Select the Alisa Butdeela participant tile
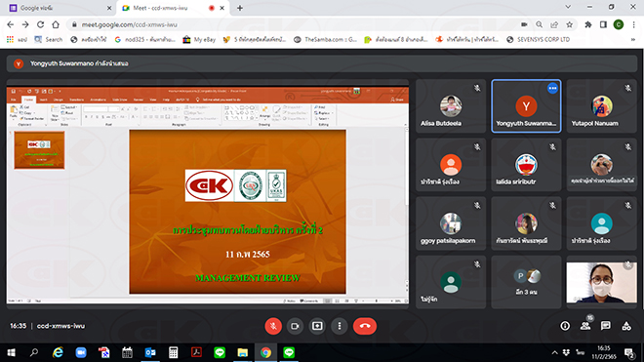 (x=451, y=106)
